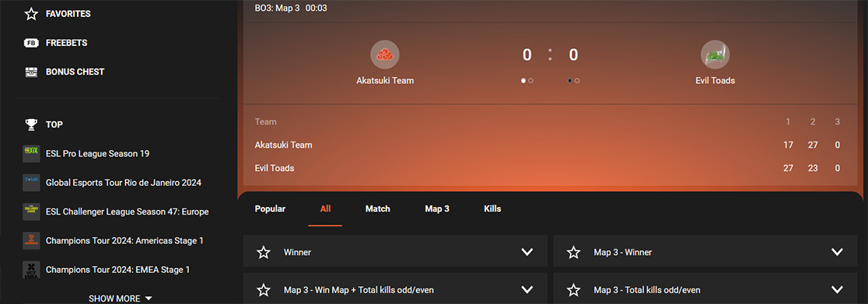The image size is (868, 304).
Task: Select the Map 3 tab
Action: coord(437,209)
